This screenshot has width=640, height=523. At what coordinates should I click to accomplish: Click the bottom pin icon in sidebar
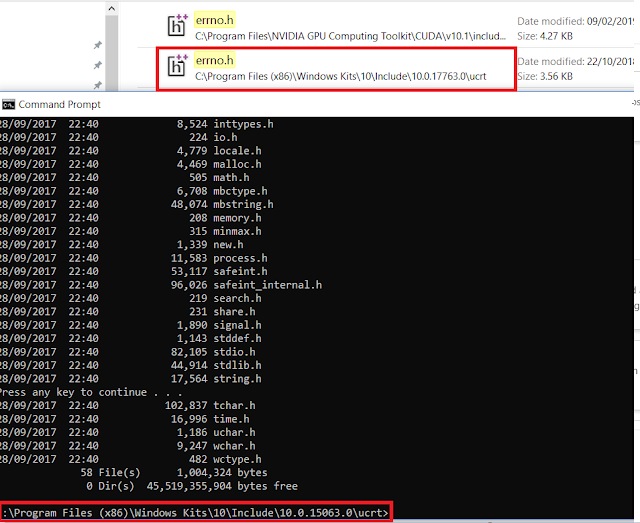(x=98, y=85)
